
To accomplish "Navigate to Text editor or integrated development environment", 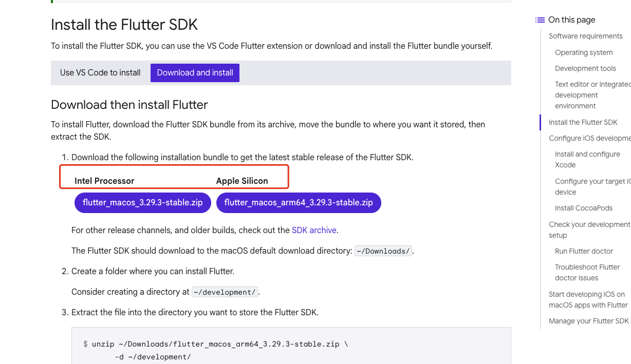I will pyautogui.click(x=592, y=95).
